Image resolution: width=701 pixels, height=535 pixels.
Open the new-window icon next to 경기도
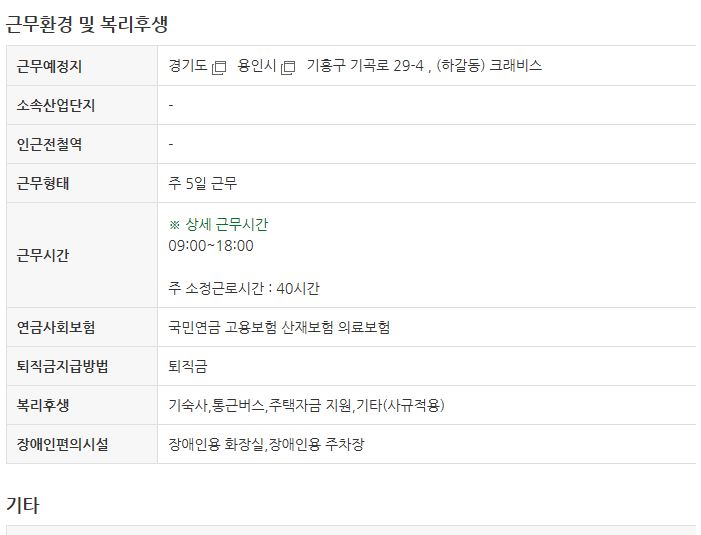tap(219, 67)
